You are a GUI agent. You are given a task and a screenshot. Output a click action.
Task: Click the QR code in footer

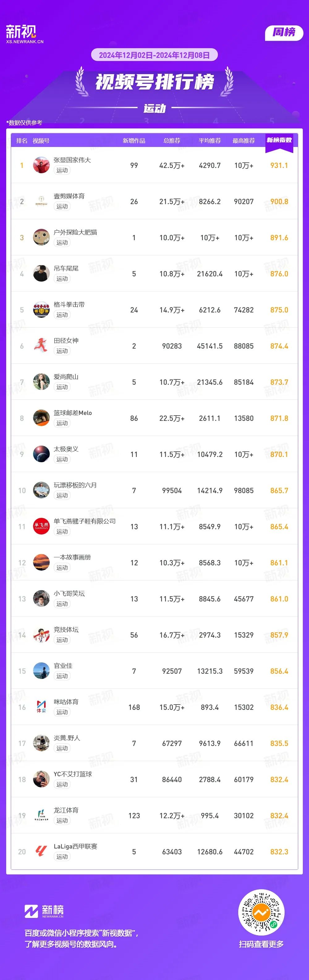click(261, 912)
